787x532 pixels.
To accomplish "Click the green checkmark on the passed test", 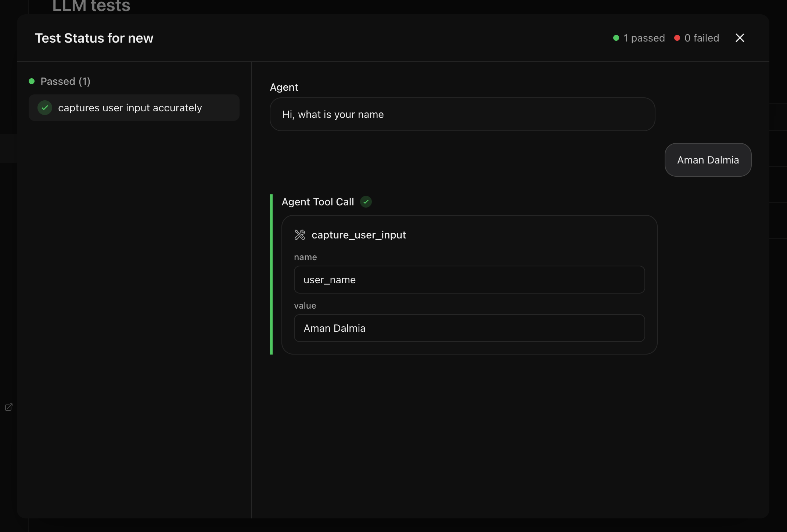I will [44, 108].
